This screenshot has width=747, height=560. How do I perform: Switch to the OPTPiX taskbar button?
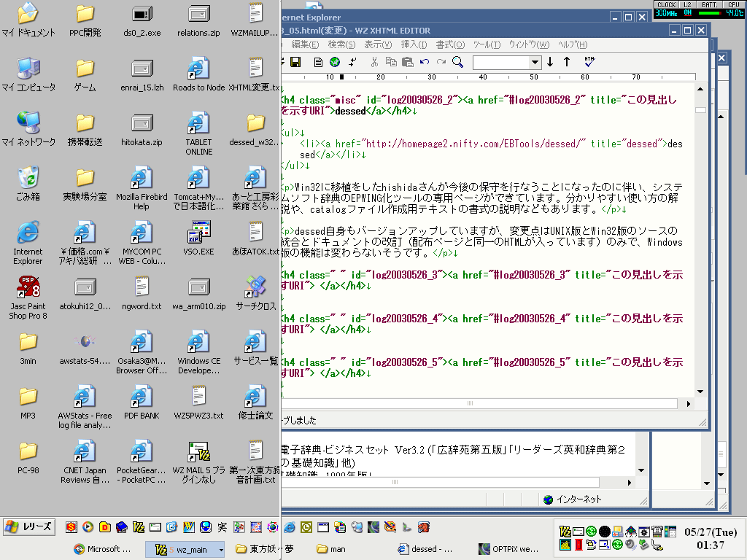[508, 549]
